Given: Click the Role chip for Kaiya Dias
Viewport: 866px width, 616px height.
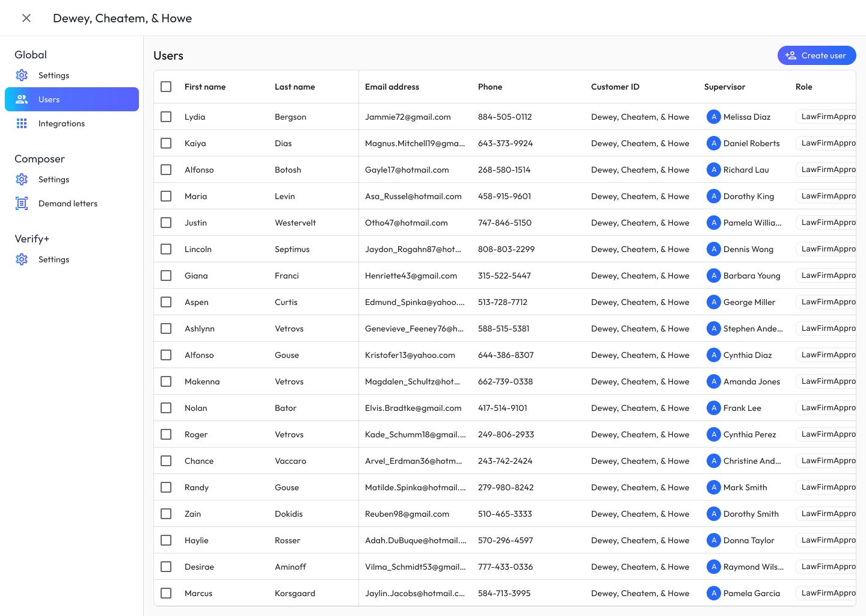Looking at the screenshot, I should (828, 143).
